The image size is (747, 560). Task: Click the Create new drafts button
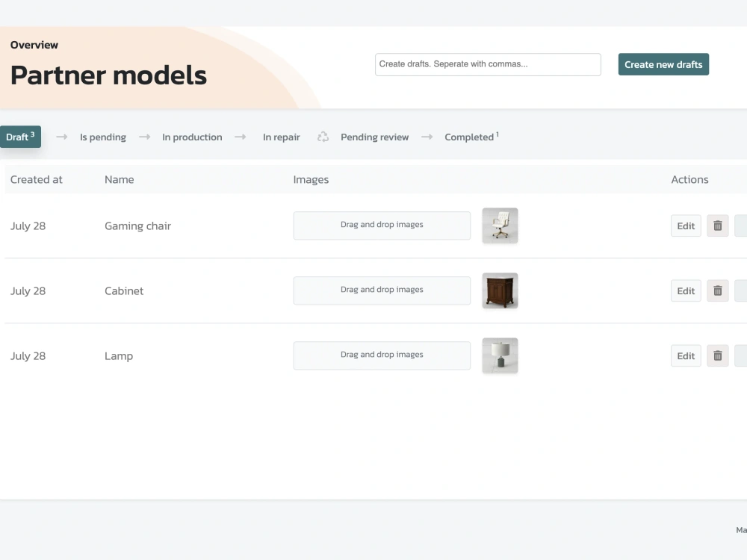tap(663, 64)
